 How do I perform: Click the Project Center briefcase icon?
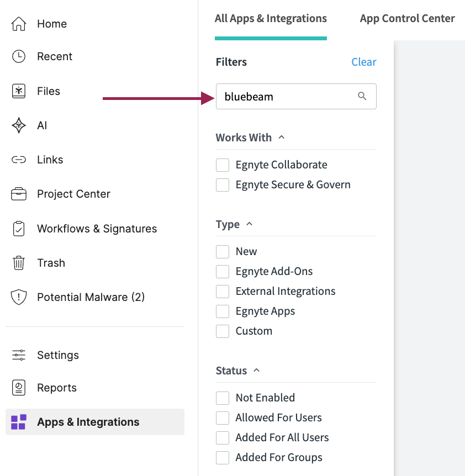(19, 194)
